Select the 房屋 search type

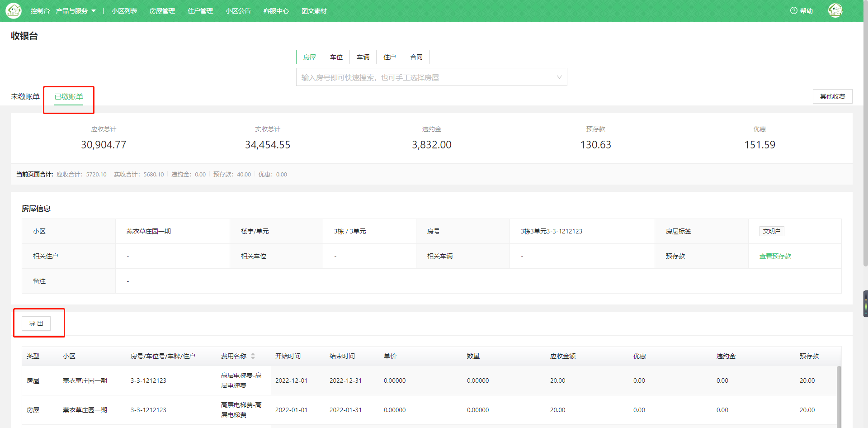click(310, 57)
